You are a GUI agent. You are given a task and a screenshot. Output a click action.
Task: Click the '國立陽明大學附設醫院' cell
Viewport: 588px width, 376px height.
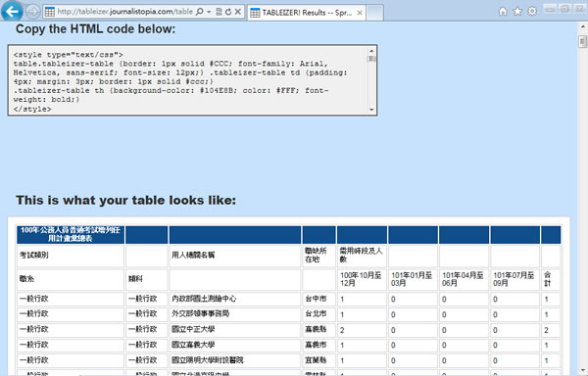point(235,360)
